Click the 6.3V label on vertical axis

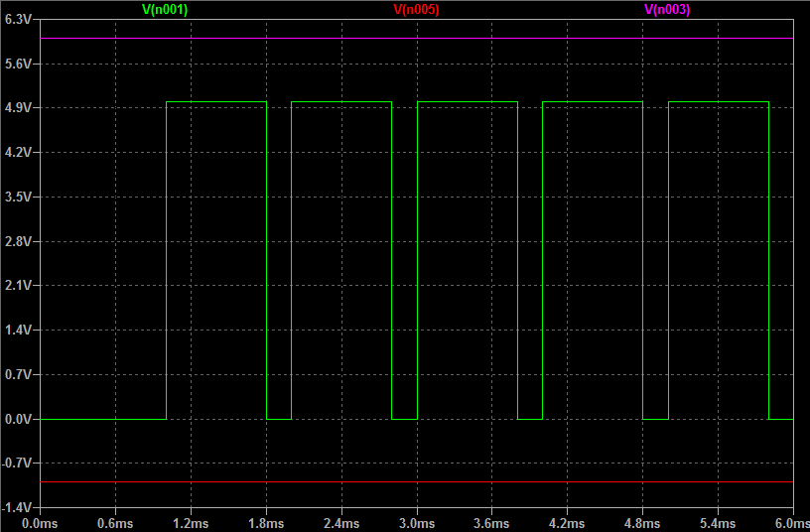point(19,19)
